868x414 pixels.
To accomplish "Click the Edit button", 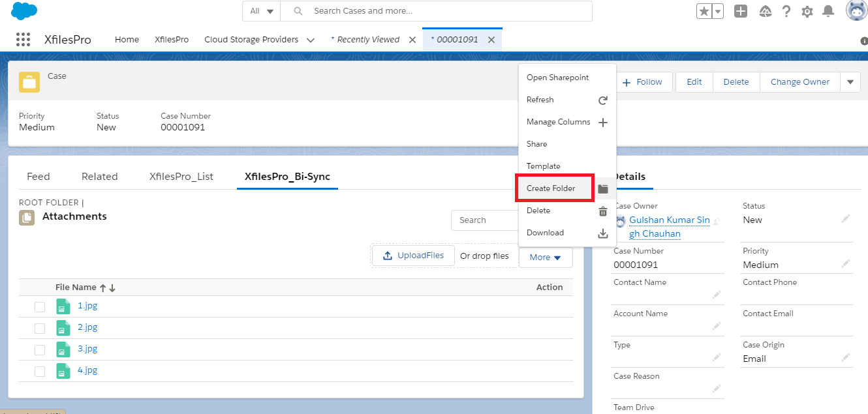I will click(694, 82).
